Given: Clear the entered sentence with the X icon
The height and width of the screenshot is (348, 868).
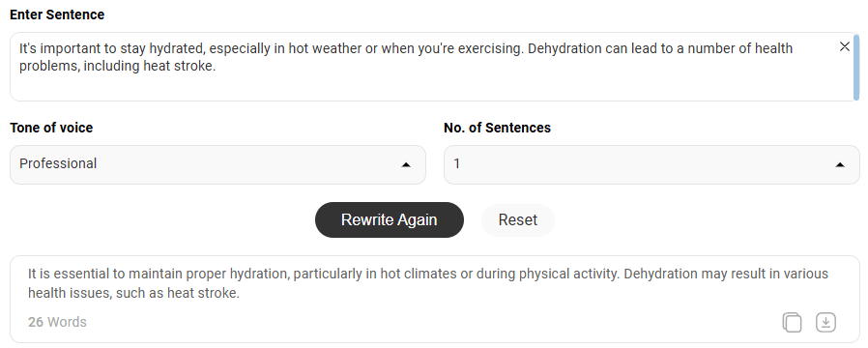Looking at the screenshot, I should [x=844, y=47].
